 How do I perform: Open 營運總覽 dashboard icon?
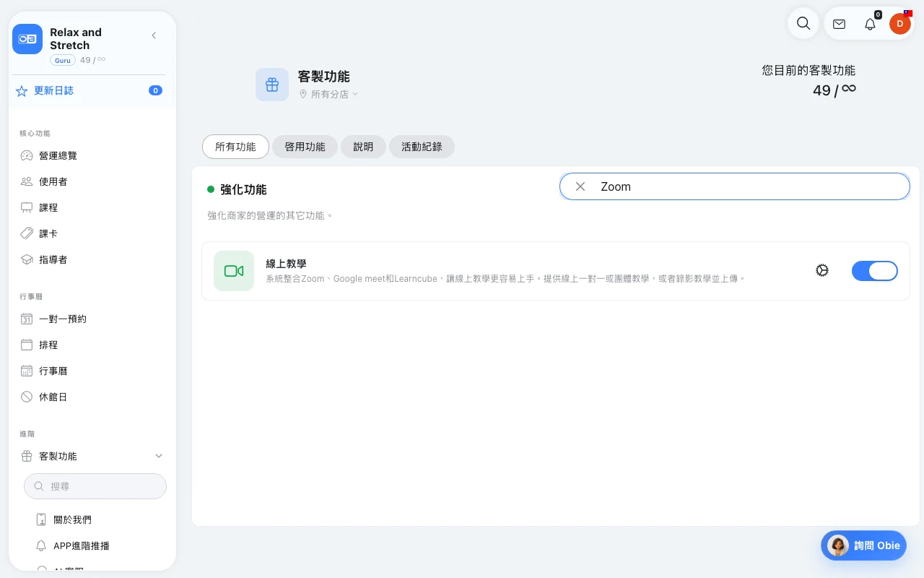[x=27, y=155]
